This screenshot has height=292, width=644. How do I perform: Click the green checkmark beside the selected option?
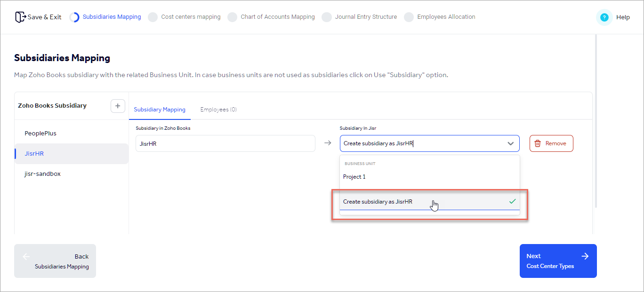[x=512, y=201]
